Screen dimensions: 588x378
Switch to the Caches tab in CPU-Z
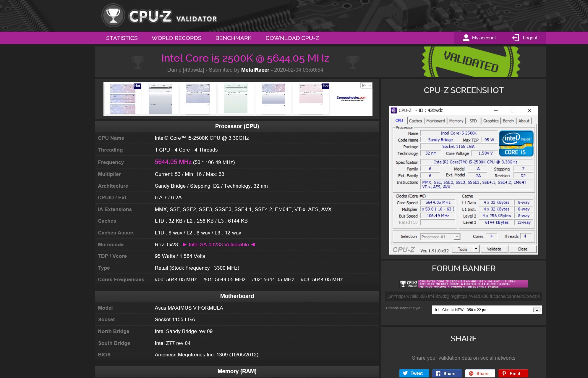pos(415,121)
